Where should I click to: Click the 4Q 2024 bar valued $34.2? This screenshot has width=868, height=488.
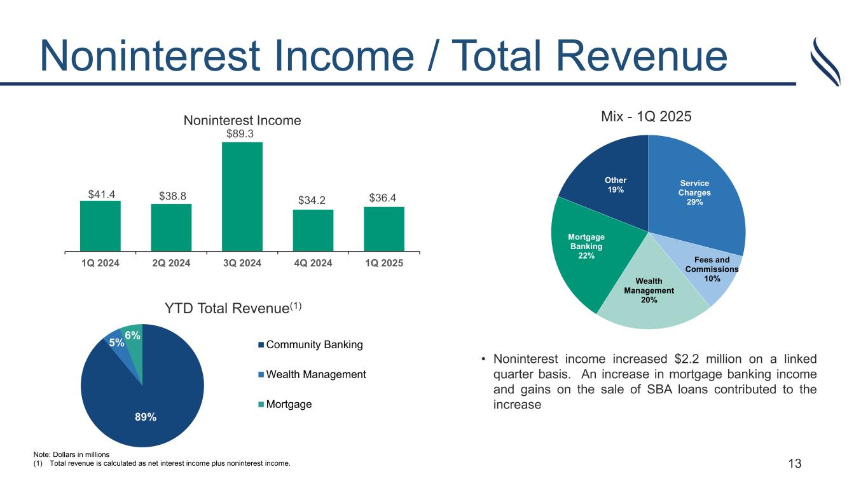click(x=313, y=230)
